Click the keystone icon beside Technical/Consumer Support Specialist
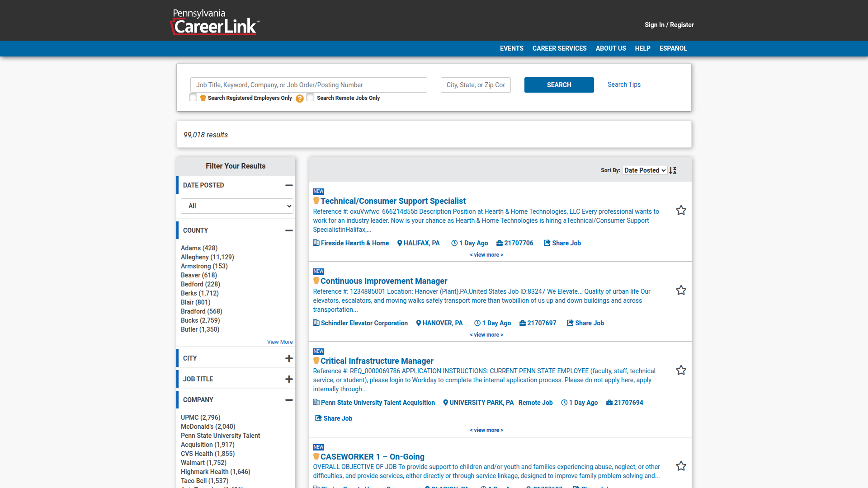This screenshot has width=868, height=488. pyautogui.click(x=316, y=201)
